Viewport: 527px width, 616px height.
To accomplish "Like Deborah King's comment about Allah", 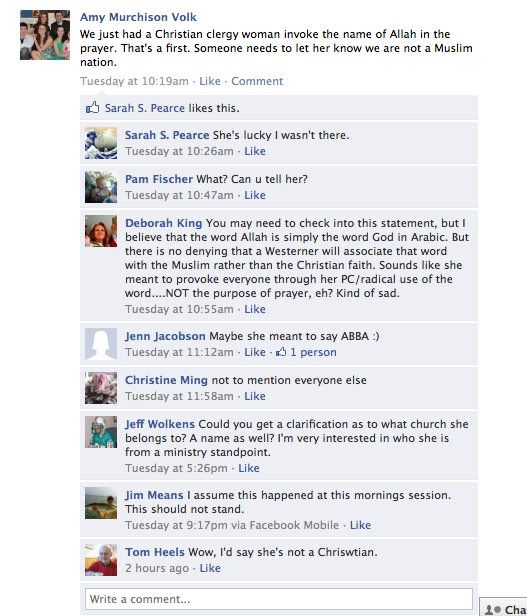I will [255, 309].
